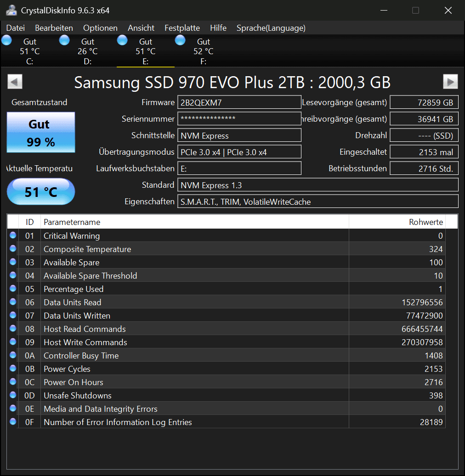
Task: Click the ID column header
Action: (29, 222)
